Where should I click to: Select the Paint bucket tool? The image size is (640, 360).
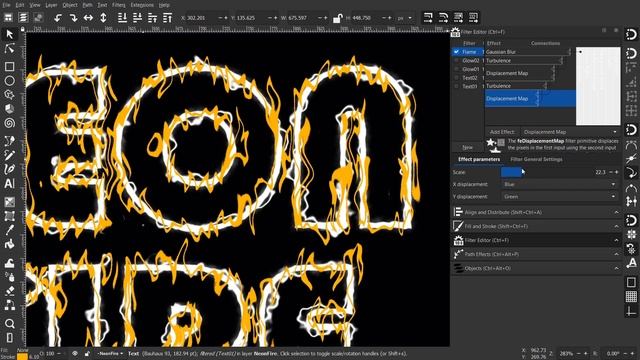(x=9, y=245)
